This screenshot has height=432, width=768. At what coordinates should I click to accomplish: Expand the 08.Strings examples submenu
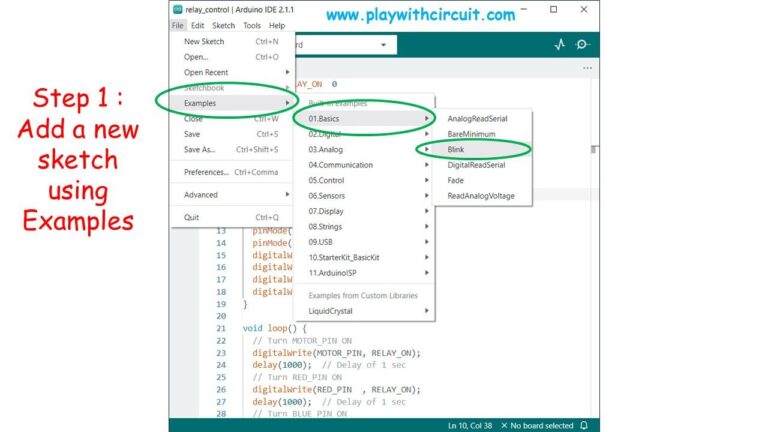coord(364,227)
